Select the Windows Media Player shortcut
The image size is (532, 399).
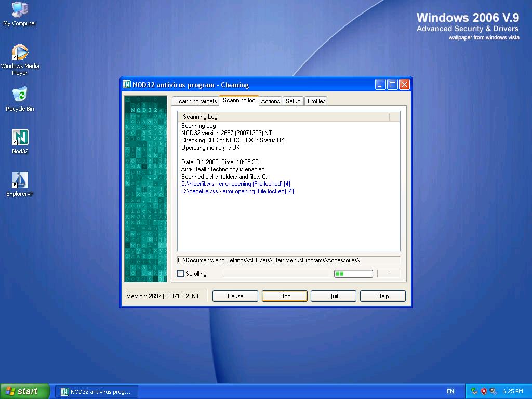click(20, 60)
